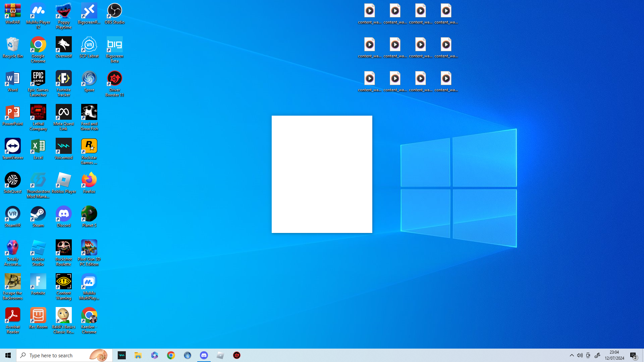Select the Discord desktop shortcut
This screenshot has height=362, width=644.
[64, 217]
